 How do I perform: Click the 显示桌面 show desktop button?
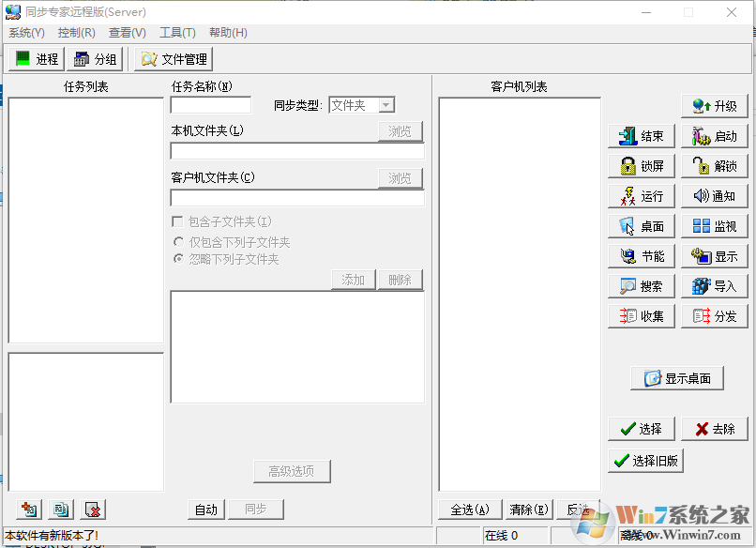(677, 378)
